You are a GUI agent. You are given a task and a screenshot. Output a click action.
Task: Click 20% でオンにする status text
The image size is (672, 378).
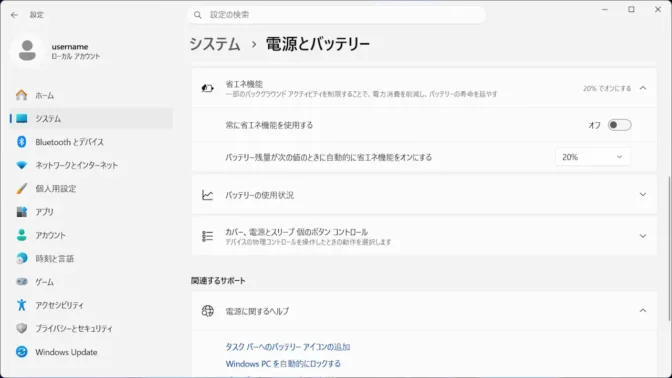pos(607,88)
